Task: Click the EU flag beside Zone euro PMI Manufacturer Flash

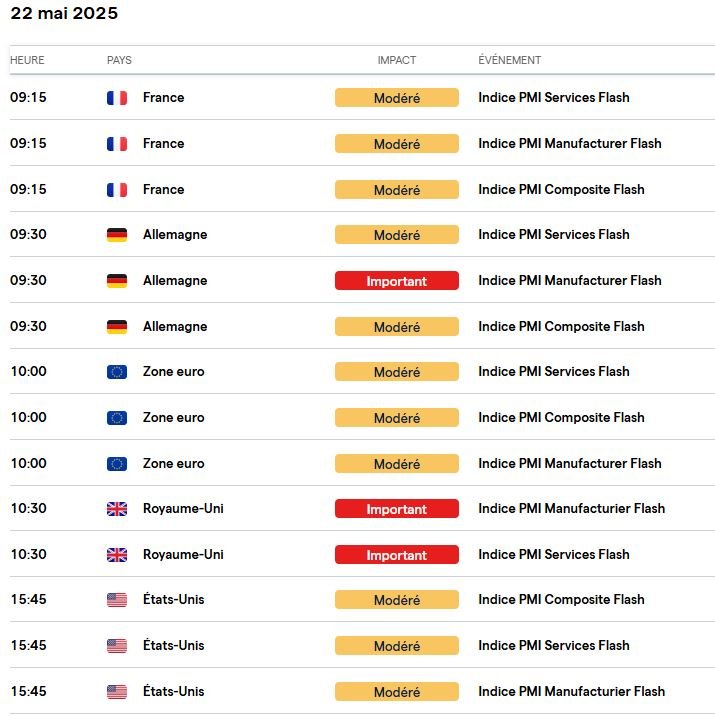Action: point(117,464)
